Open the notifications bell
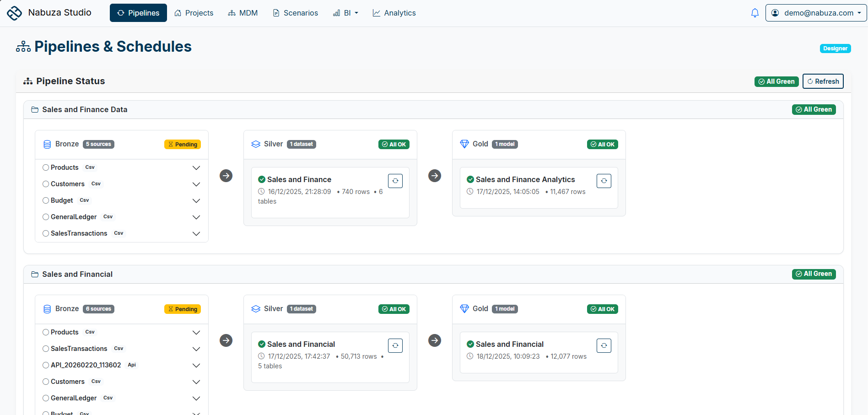The width and height of the screenshot is (868, 415). (755, 12)
